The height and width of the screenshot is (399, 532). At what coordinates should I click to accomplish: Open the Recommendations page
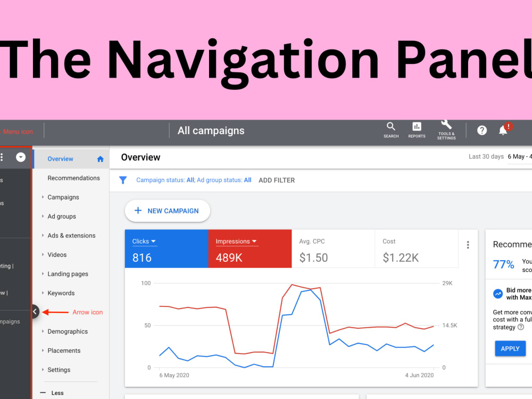click(x=73, y=178)
